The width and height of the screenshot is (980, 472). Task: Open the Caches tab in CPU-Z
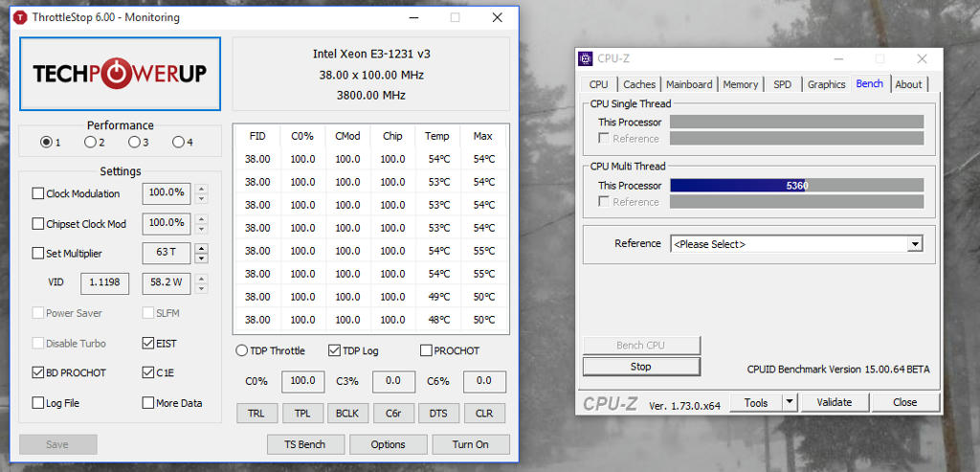(x=639, y=84)
